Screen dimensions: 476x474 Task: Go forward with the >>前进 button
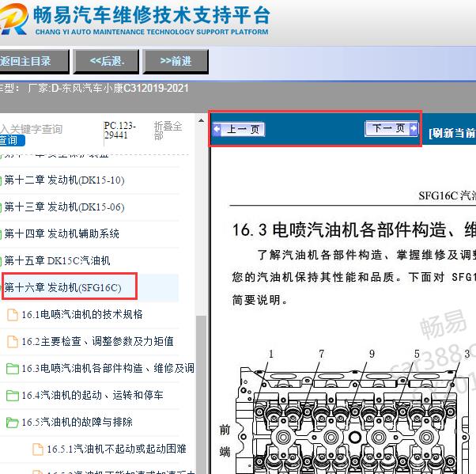coord(176,62)
